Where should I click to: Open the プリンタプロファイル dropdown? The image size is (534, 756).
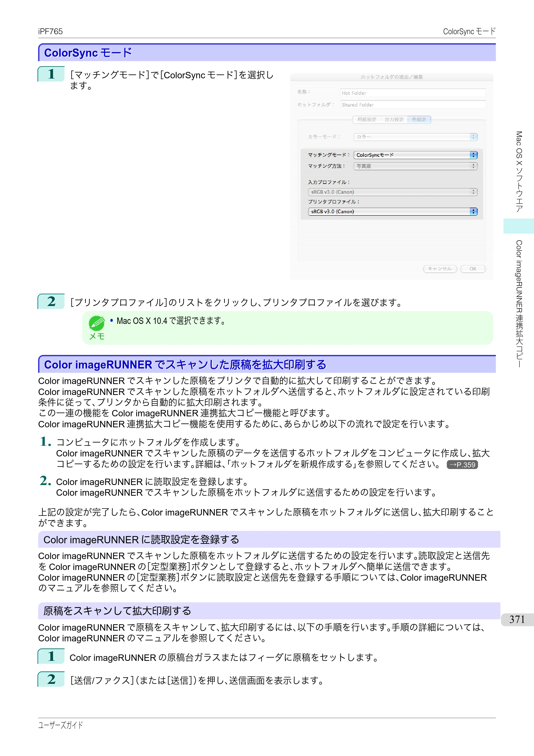pos(392,211)
